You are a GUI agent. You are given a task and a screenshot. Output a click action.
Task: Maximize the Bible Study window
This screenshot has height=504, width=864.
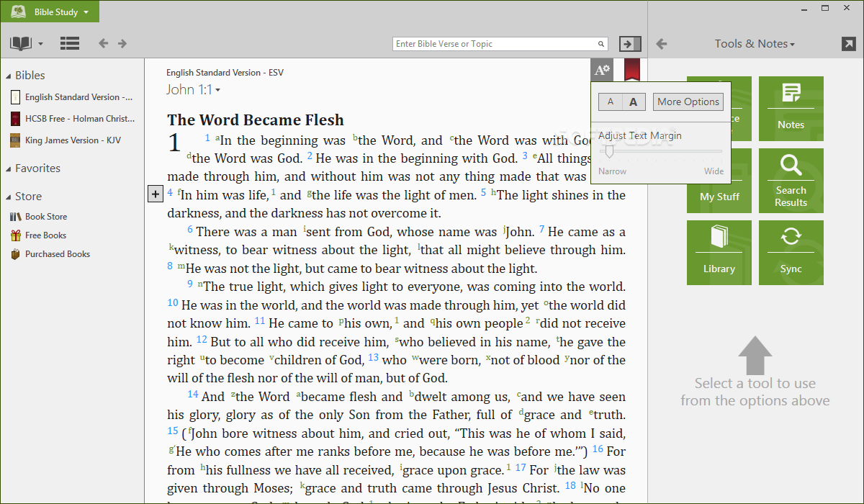[x=827, y=8]
